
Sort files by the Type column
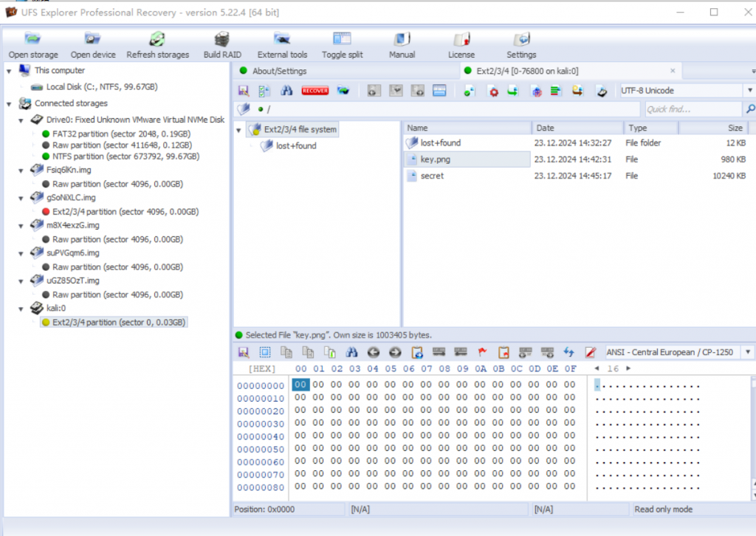651,128
